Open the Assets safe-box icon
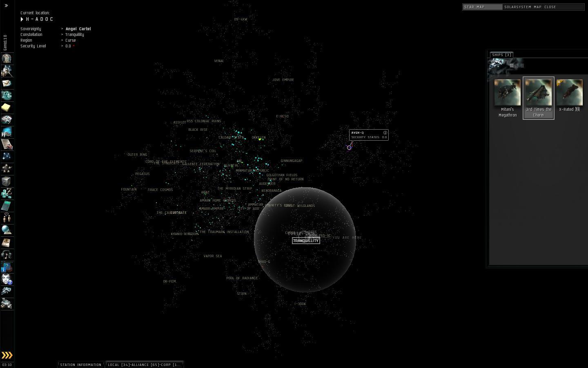This screenshot has width=588, height=368. [7, 181]
